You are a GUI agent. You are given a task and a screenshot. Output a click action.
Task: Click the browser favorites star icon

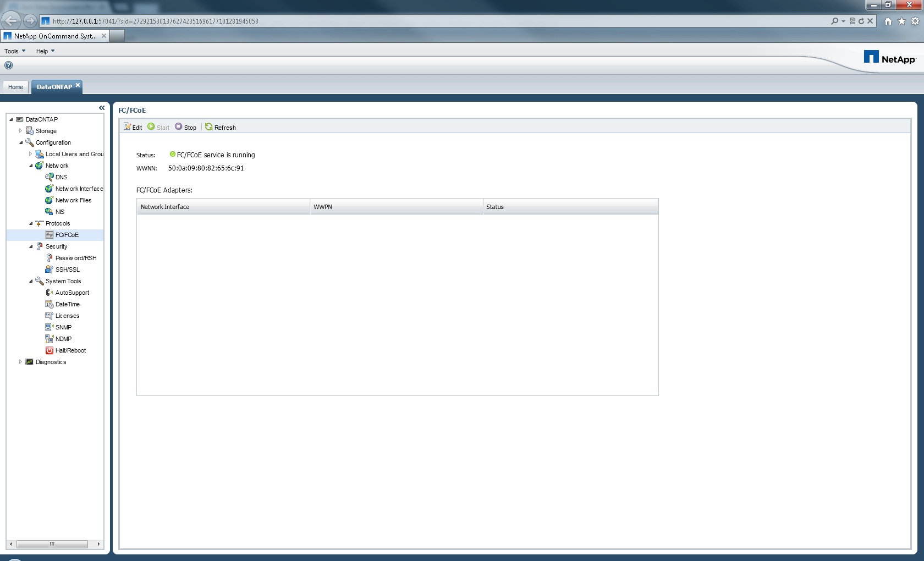point(901,21)
